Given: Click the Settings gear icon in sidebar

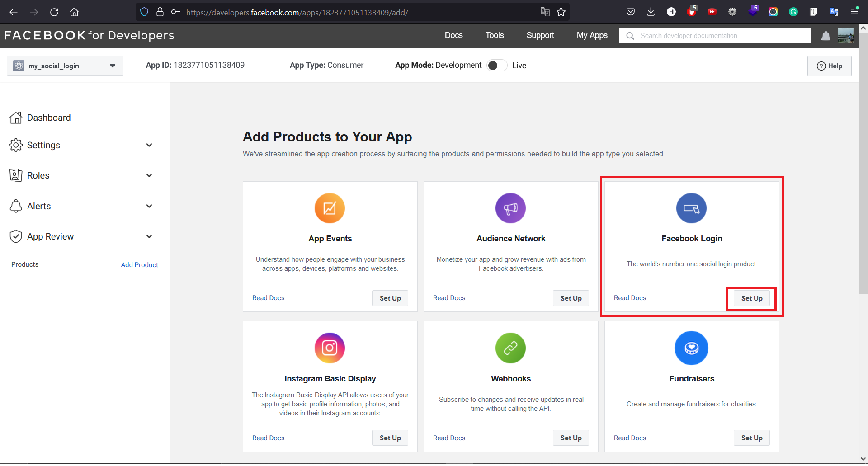Looking at the screenshot, I should (x=16, y=145).
